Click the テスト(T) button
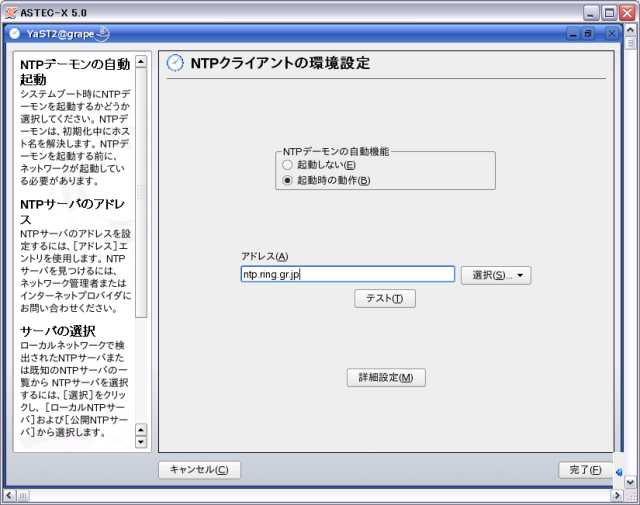 tap(385, 298)
